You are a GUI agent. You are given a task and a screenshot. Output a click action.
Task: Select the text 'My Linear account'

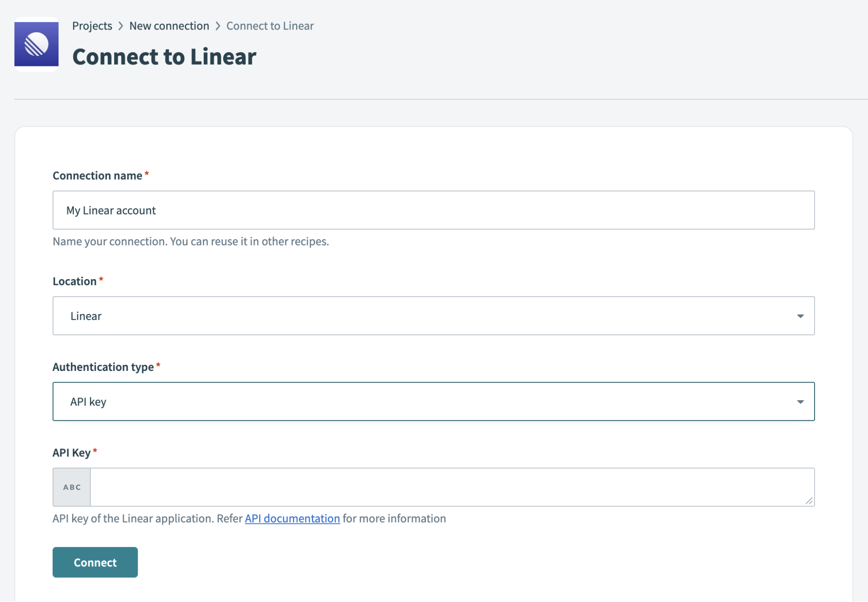point(110,210)
